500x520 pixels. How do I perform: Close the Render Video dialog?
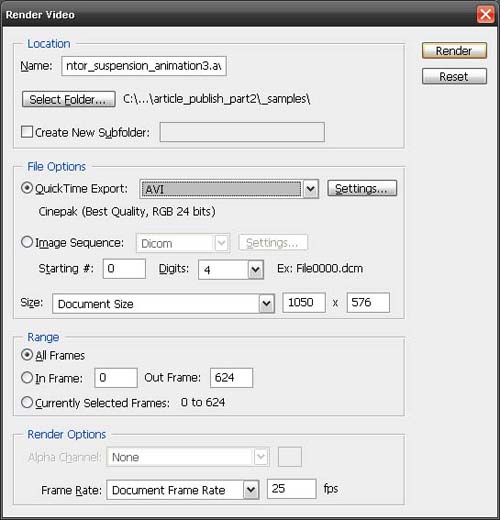(485, 15)
